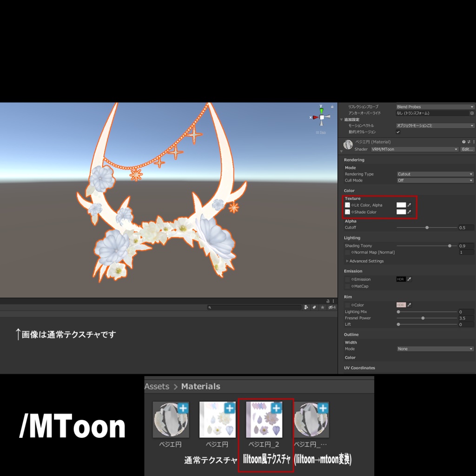The height and width of the screenshot is (476, 476).
Task: Click the Shading Toony slider
Action: click(x=427, y=245)
